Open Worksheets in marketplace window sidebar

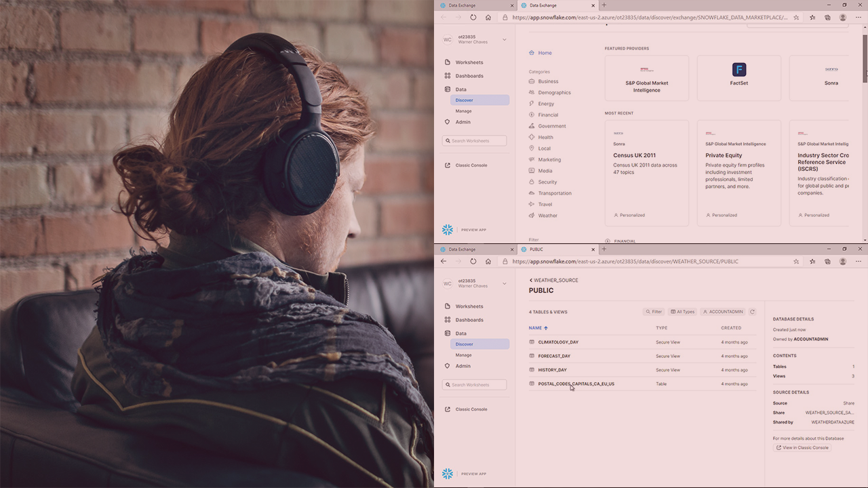pyautogui.click(x=464, y=62)
